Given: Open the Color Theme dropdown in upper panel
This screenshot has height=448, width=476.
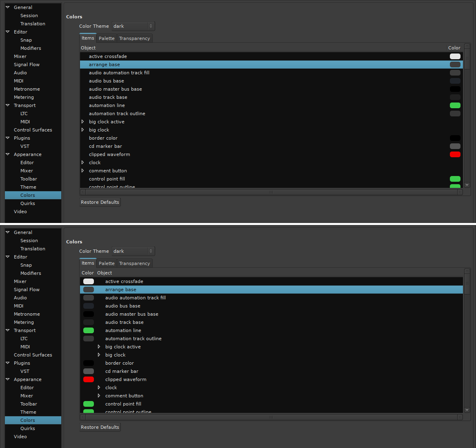Looking at the screenshot, I should click(x=133, y=26).
